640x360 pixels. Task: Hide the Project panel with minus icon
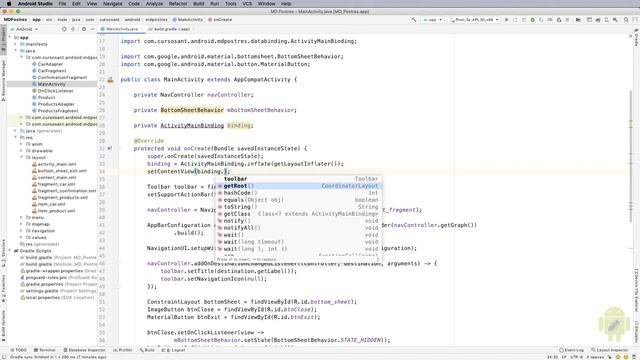point(92,29)
